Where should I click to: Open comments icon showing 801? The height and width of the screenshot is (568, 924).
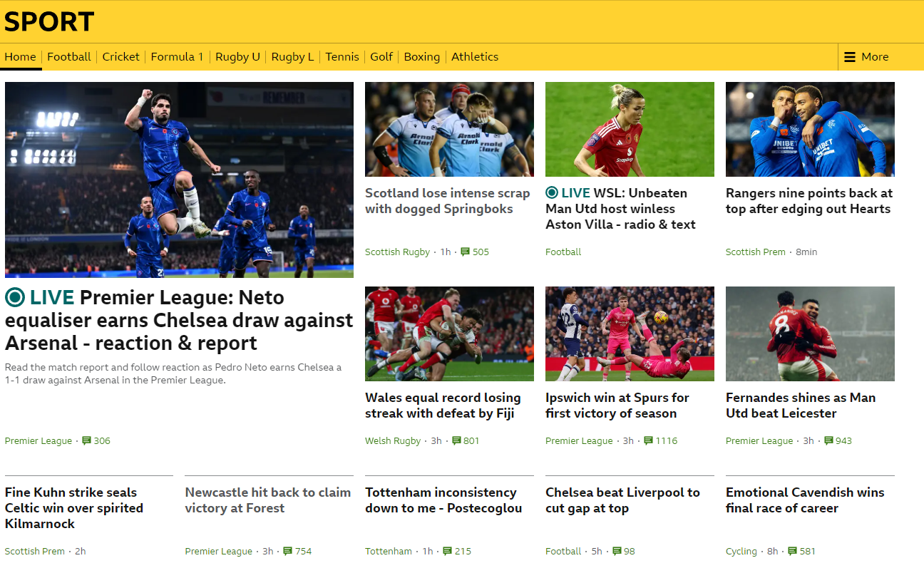point(456,440)
